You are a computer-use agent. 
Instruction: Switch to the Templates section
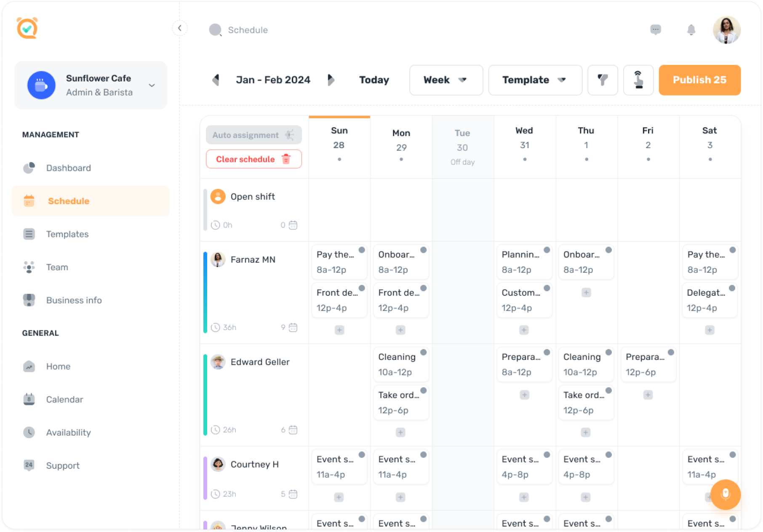click(67, 234)
